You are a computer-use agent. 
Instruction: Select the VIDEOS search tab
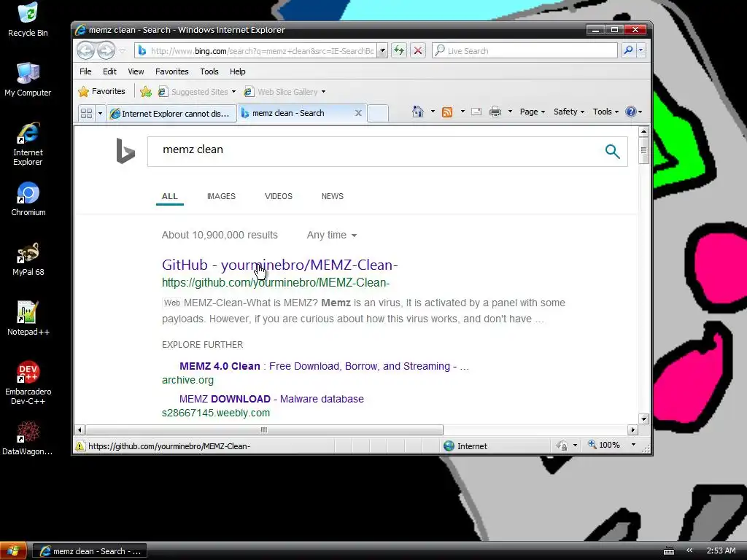(x=279, y=196)
